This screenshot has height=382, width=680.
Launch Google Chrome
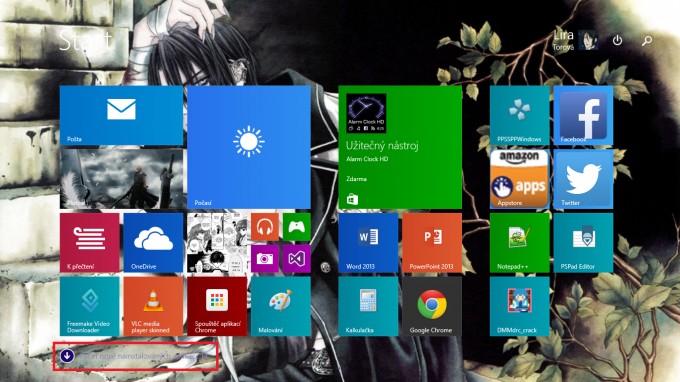click(432, 306)
